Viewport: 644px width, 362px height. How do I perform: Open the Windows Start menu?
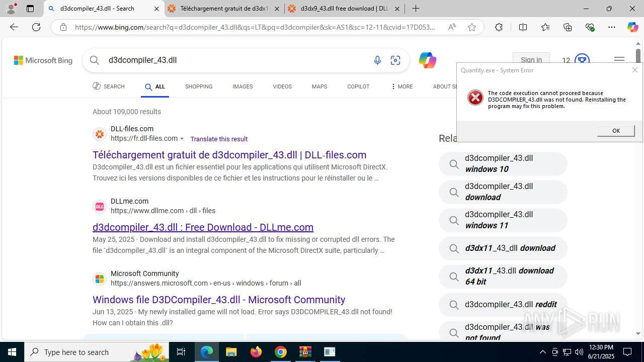click(12, 352)
